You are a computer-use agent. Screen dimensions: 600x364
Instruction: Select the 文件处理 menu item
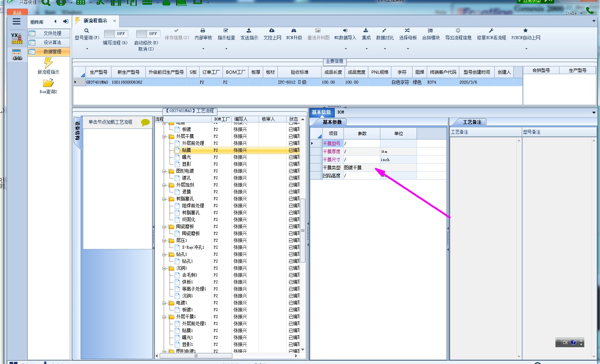pyautogui.click(x=49, y=33)
